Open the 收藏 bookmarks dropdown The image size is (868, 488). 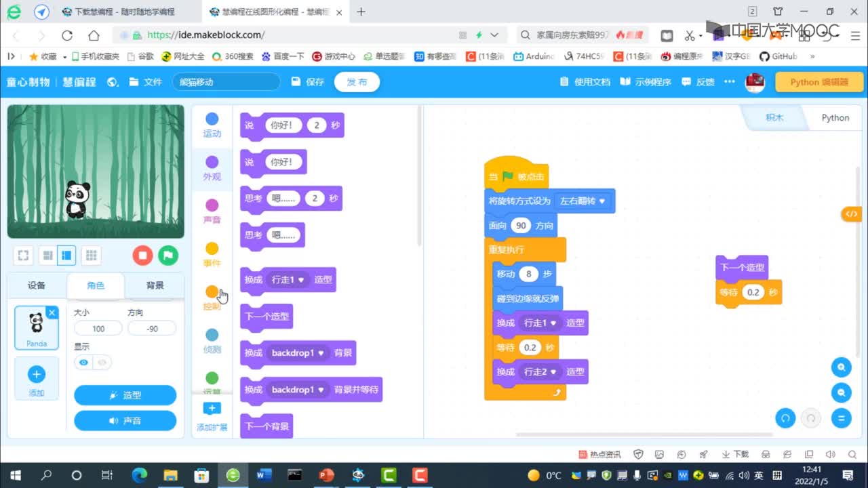(x=47, y=56)
